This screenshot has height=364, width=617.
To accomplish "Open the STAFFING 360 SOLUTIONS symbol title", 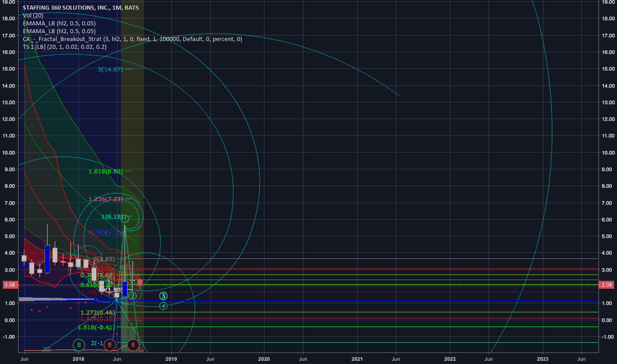I will click(x=81, y=7).
